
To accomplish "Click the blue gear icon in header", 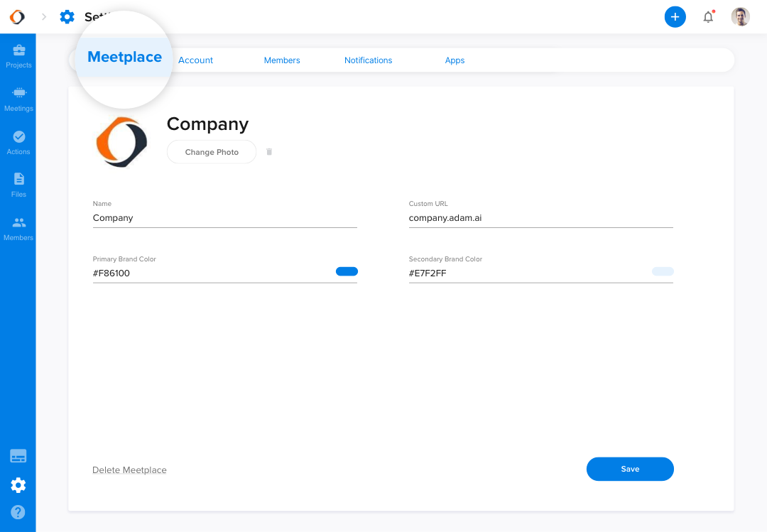I will tap(67, 17).
